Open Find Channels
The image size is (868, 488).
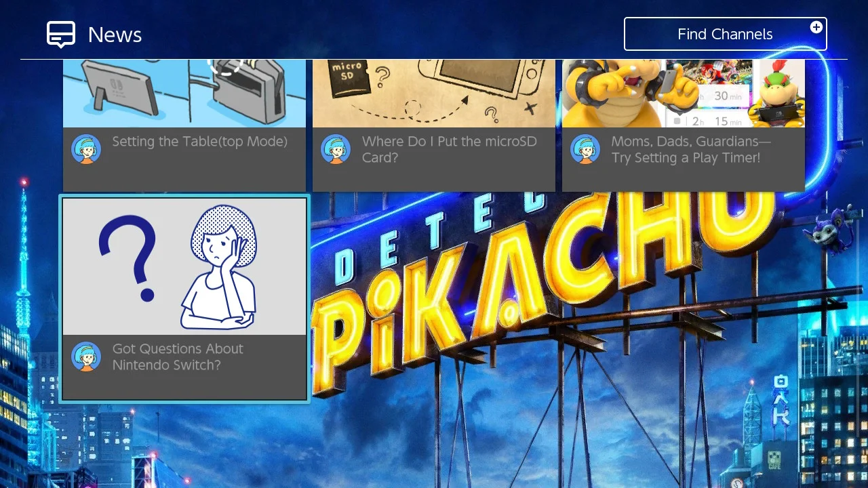pyautogui.click(x=726, y=34)
